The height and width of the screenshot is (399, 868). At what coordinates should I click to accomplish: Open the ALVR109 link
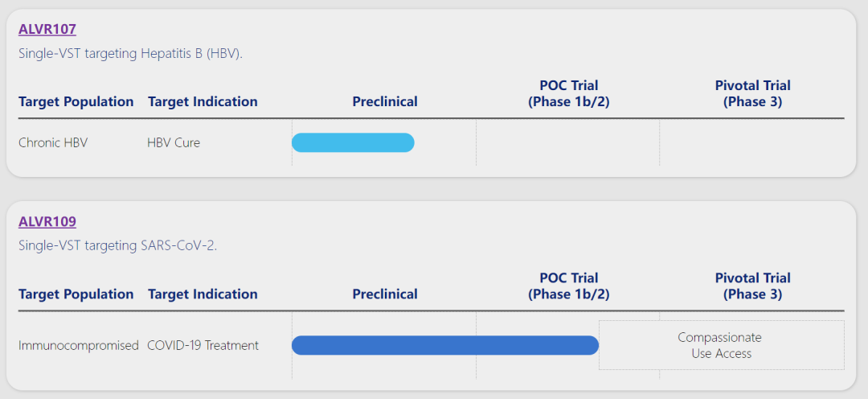[47, 221]
